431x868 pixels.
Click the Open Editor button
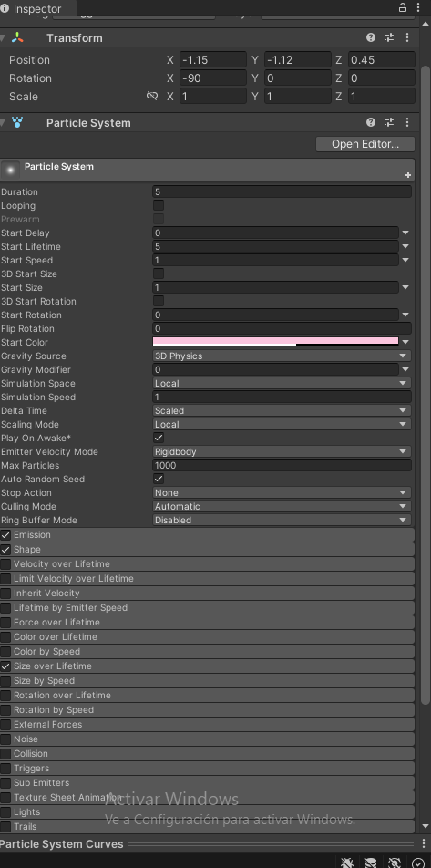[x=365, y=144]
